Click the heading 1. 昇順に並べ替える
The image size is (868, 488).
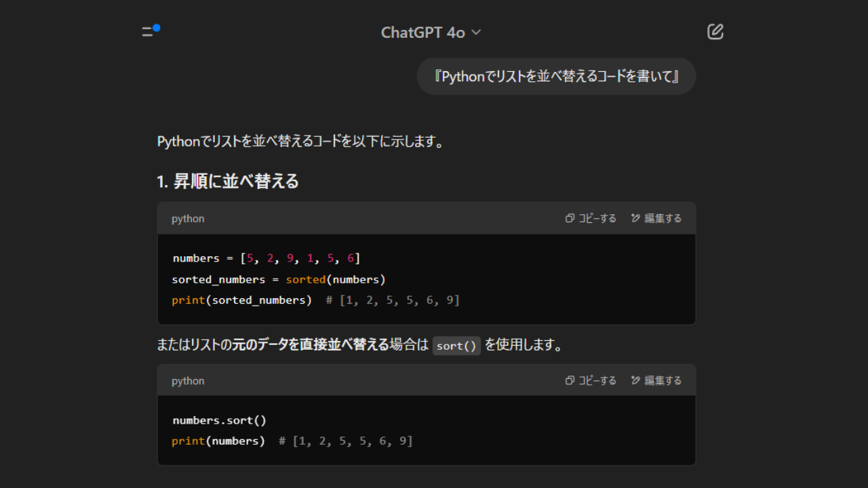click(228, 181)
